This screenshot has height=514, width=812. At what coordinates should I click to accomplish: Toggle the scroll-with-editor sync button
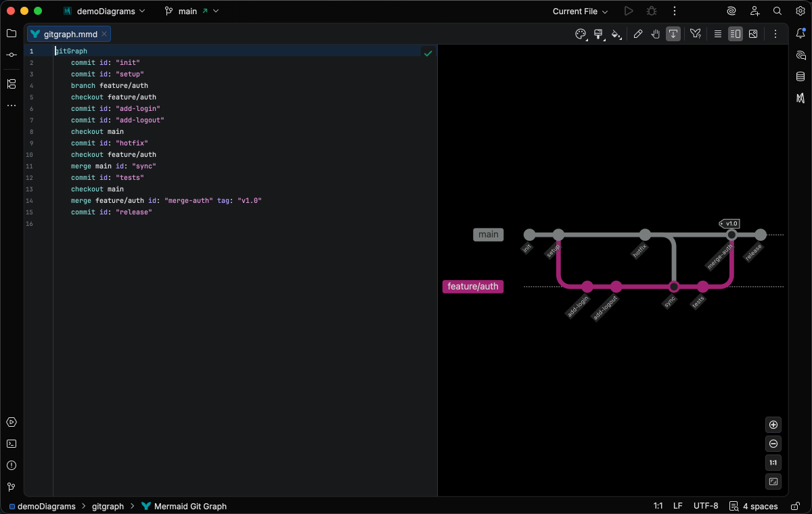coord(673,34)
